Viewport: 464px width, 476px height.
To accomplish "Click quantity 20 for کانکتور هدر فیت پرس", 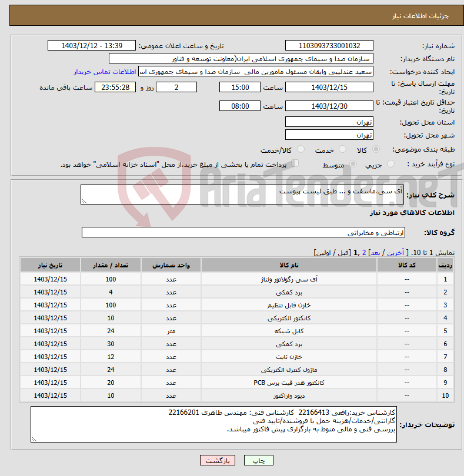I will (x=111, y=383).
